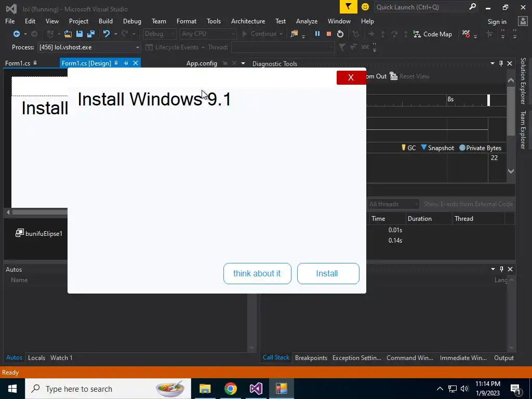Switch to the Watch 1 tab
532x399 pixels.
pyautogui.click(x=61, y=357)
